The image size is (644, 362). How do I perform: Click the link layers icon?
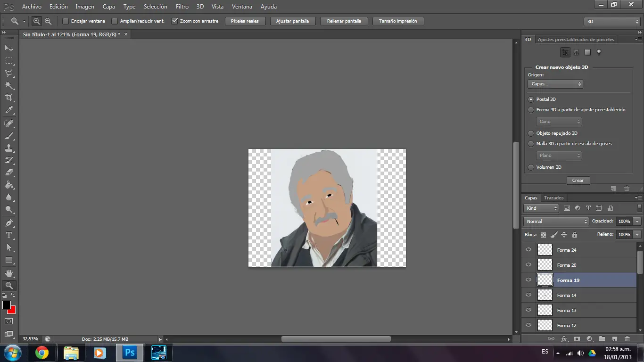(x=551, y=339)
